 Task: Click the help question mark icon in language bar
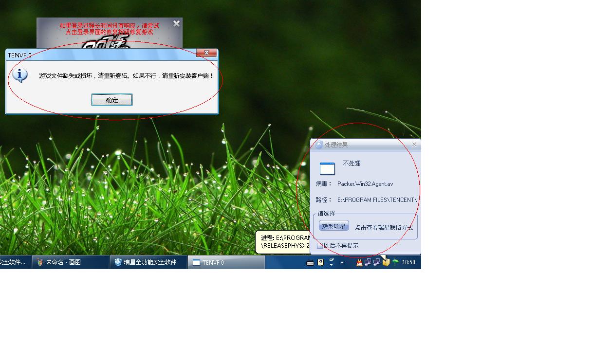point(320,262)
